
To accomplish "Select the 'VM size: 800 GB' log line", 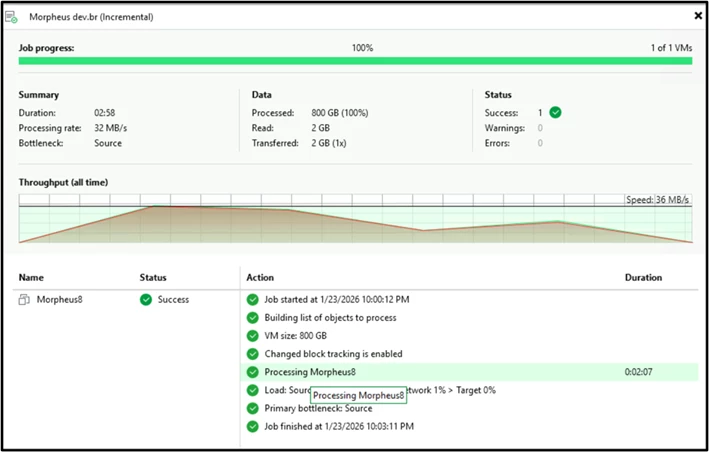I will pyautogui.click(x=296, y=336).
